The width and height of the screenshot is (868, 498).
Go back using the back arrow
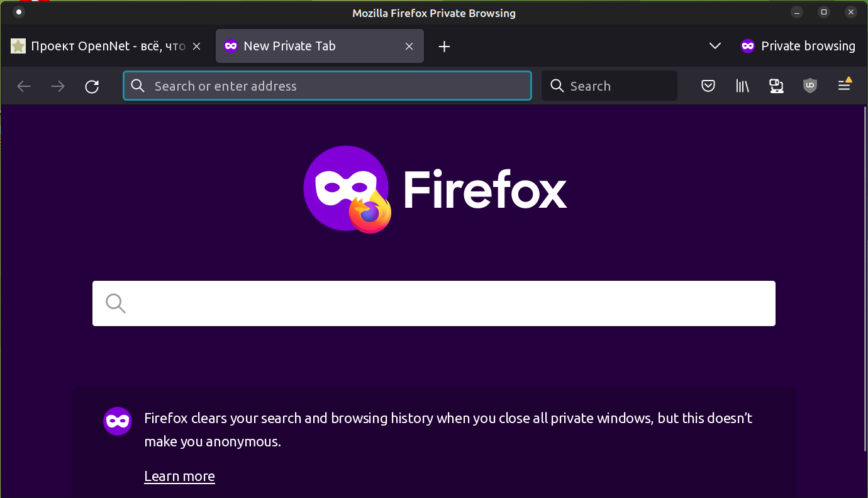24,86
